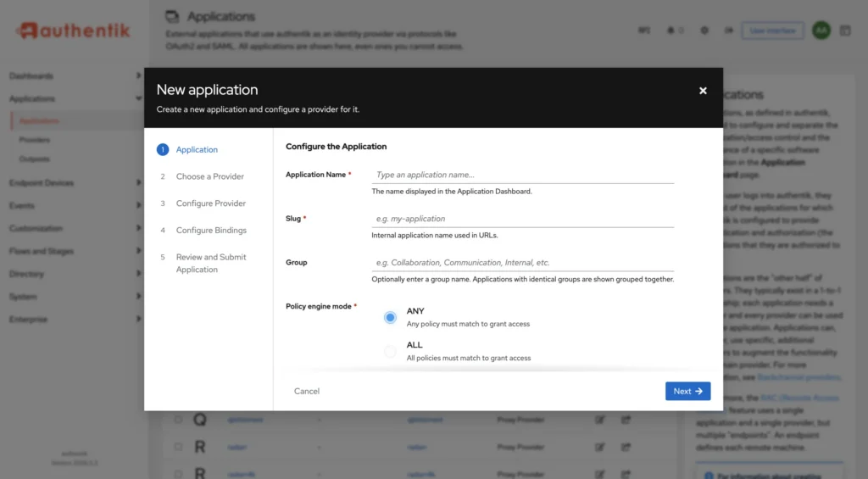Expand the Customization sidebar section
This screenshot has width=868, height=479.
coord(75,228)
